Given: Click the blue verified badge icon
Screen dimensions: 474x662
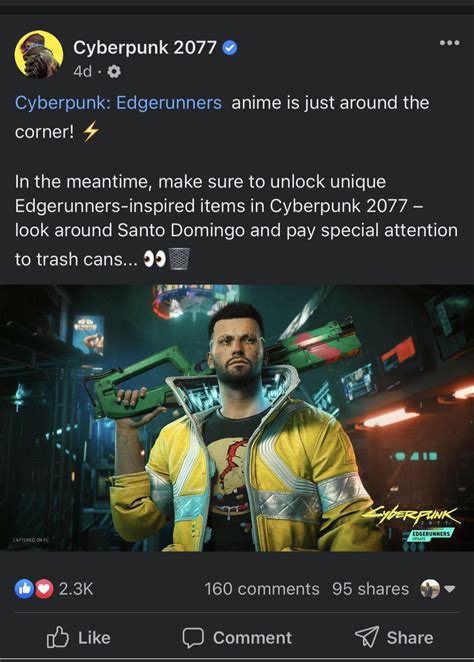Looking at the screenshot, I should coord(230,48).
